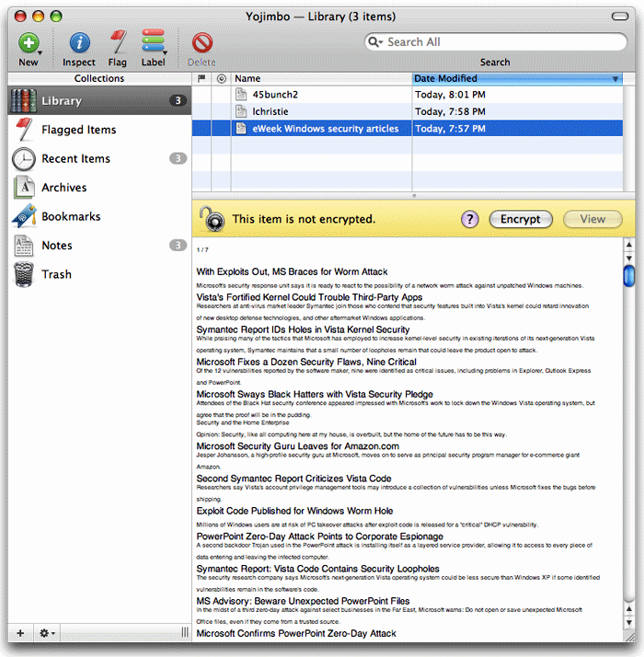Sort by the label column header

click(x=221, y=78)
